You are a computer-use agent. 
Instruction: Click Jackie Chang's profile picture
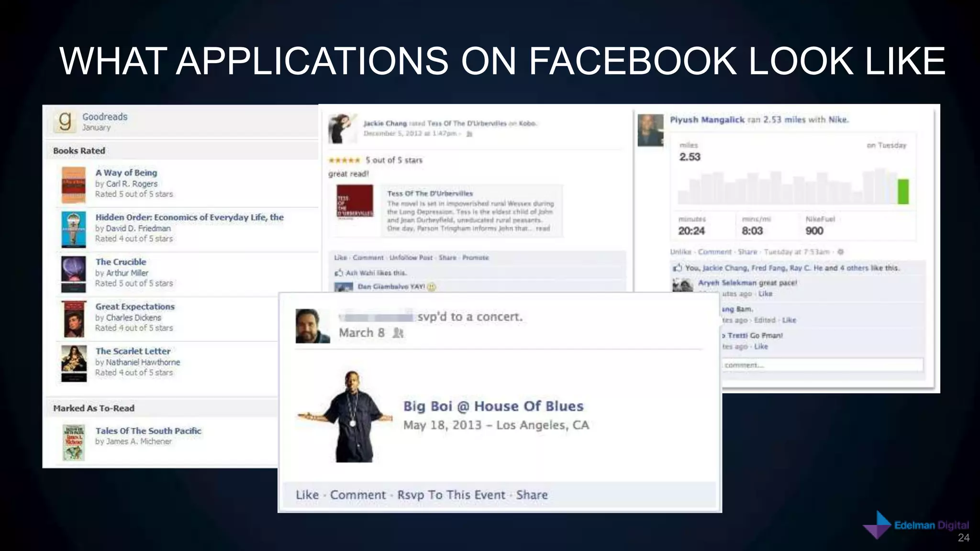343,128
